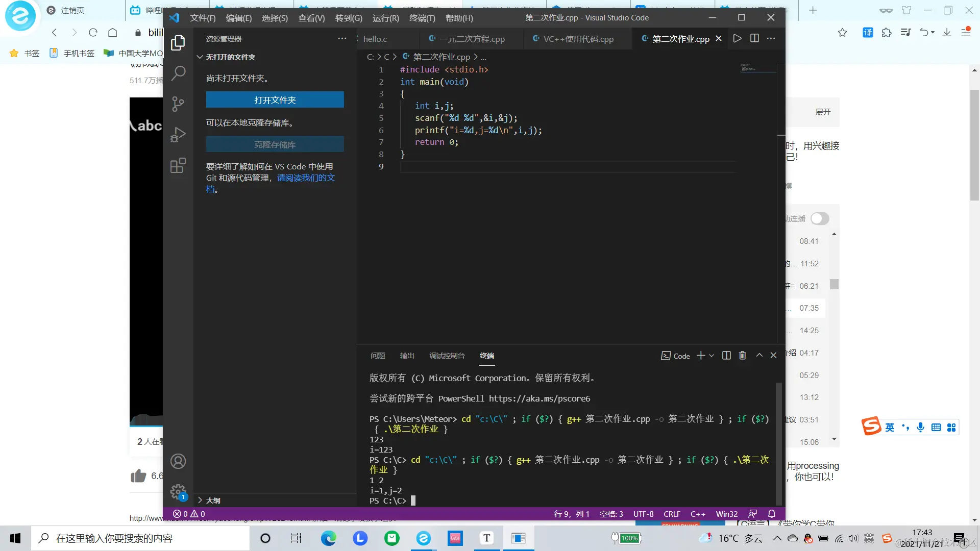980x551 pixels.
Task: Open Manage gear settings icon
Action: click(x=178, y=492)
